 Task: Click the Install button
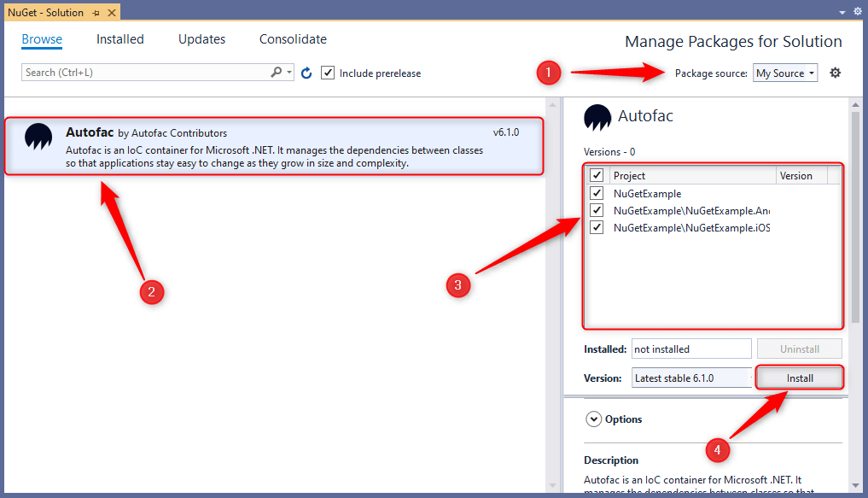(x=800, y=378)
